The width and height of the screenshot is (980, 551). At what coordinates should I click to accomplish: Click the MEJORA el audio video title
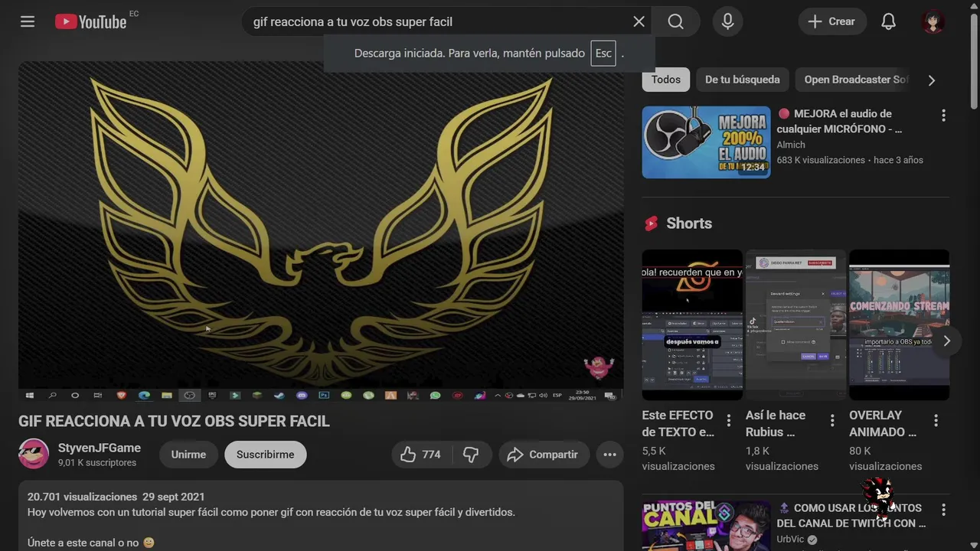[840, 121]
